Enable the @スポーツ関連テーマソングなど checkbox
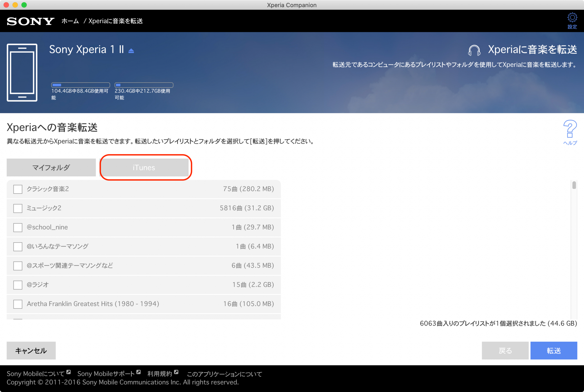Viewport: 584px width, 392px height. click(x=18, y=266)
